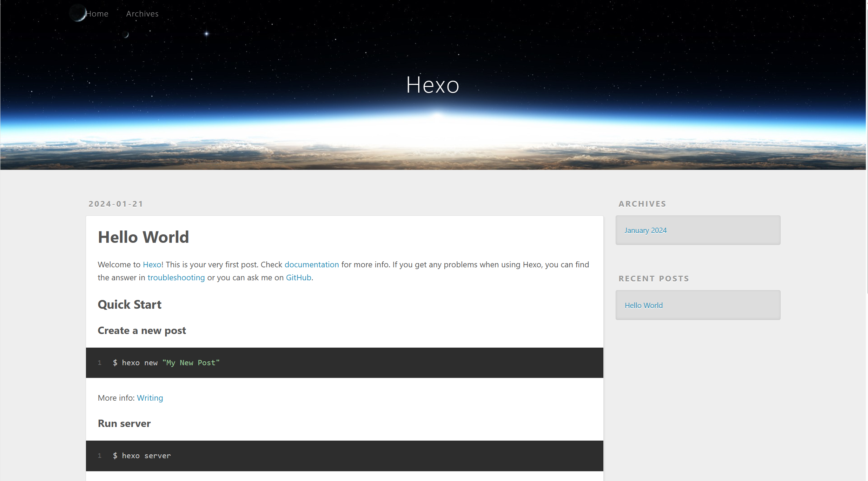Visit the troubleshooting link

pos(176,278)
